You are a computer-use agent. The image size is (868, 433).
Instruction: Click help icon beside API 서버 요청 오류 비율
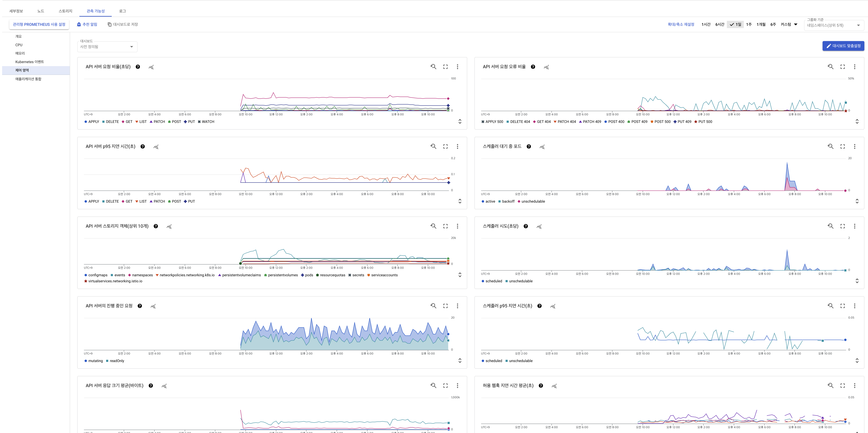click(x=533, y=67)
